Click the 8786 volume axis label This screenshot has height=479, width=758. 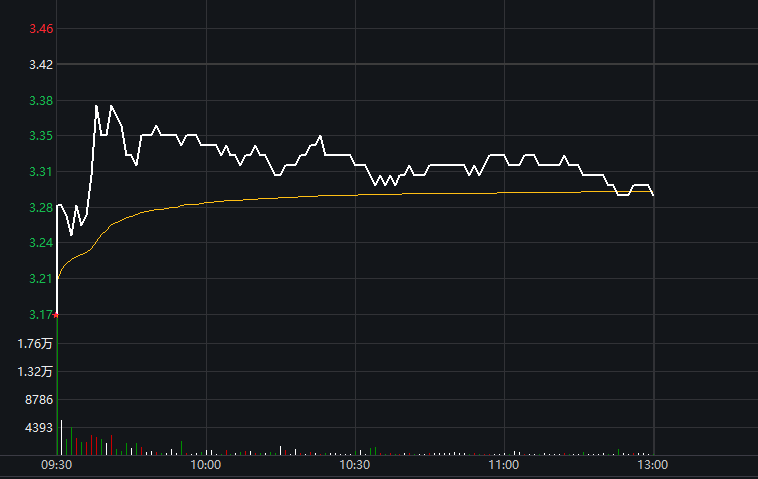click(39, 400)
